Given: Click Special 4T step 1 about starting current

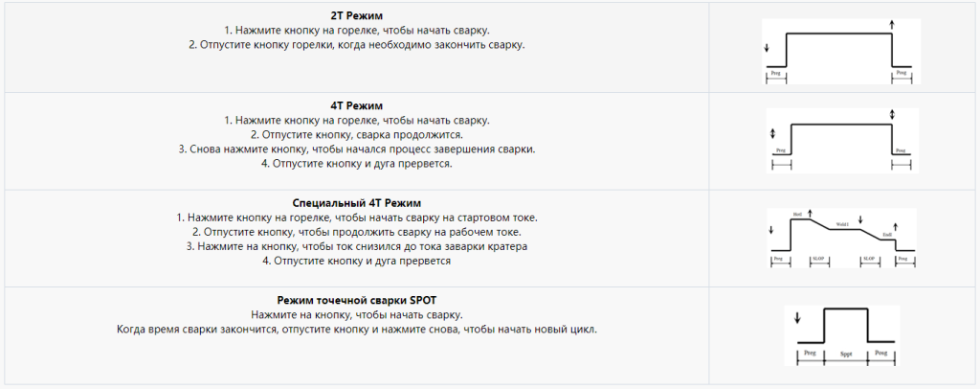Looking at the screenshot, I should click(x=357, y=217).
